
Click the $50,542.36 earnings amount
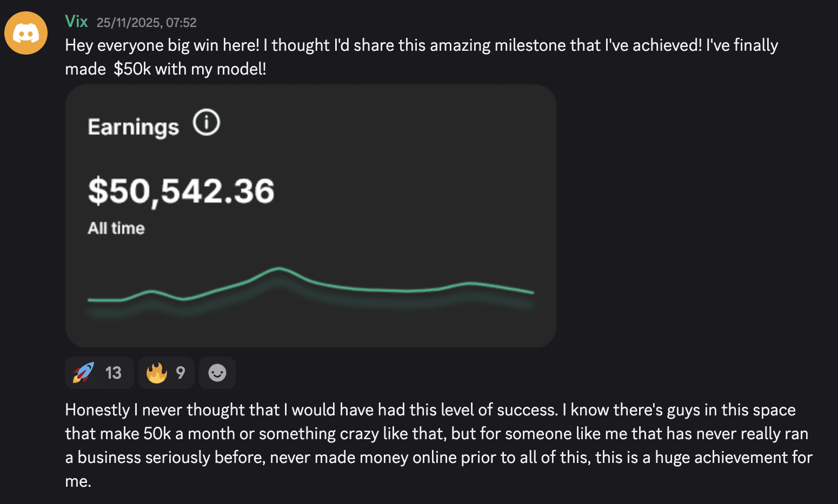[x=181, y=191]
